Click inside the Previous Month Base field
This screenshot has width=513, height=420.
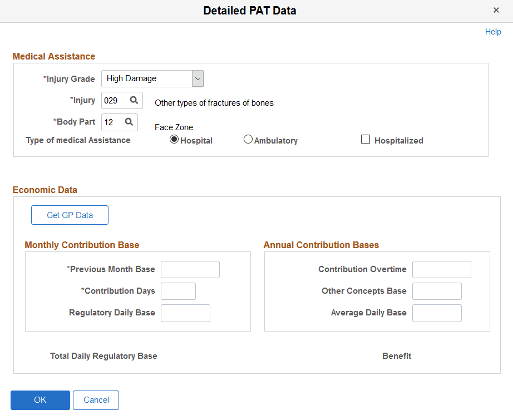click(x=190, y=269)
